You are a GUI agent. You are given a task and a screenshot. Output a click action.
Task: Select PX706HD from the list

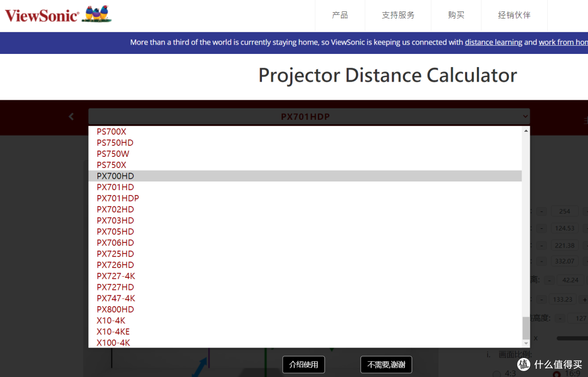pyautogui.click(x=305, y=242)
